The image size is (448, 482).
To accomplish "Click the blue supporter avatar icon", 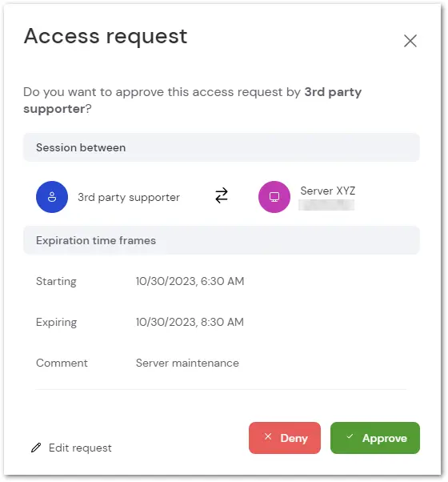I will click(52, 197).
